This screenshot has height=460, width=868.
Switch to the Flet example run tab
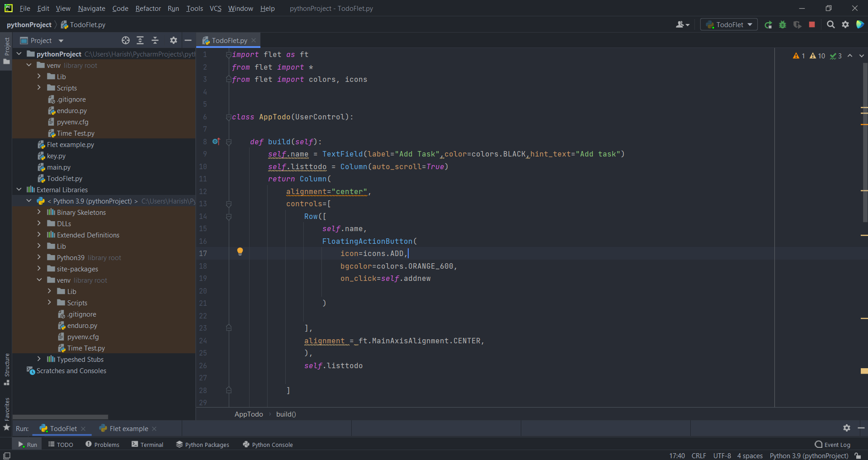coord(128,429)
